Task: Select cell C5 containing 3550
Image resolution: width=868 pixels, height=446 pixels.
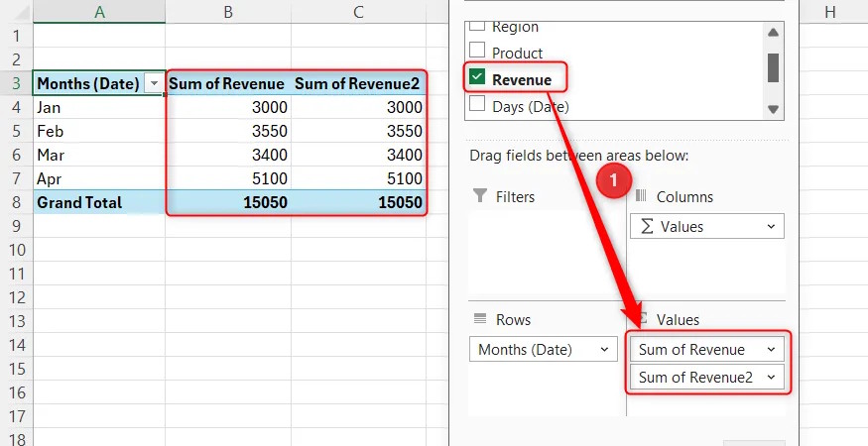Action: pyautogui.click(x=358, y=131)
